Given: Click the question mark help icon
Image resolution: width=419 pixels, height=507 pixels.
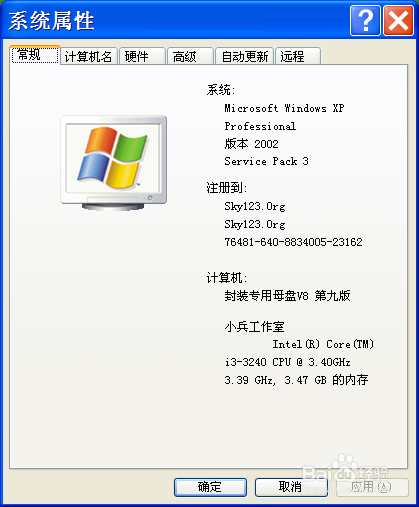Looking at the screenshot, I should tap(365, 21).
